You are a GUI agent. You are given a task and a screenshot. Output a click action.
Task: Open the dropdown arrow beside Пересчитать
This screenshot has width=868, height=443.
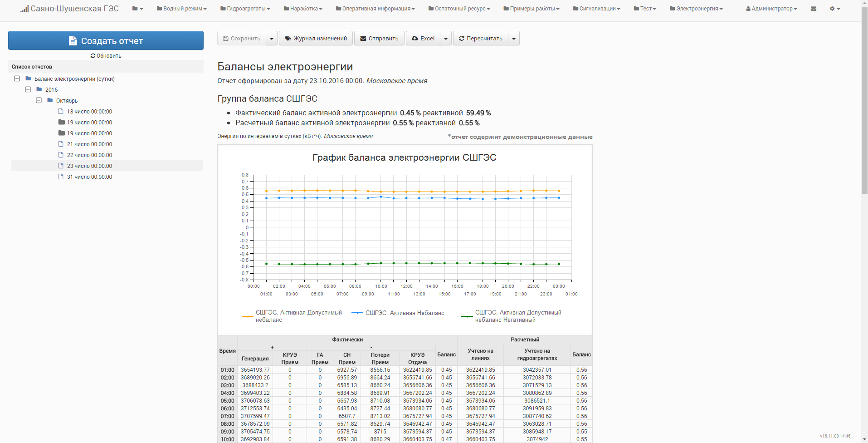click(x=514, y=39)
